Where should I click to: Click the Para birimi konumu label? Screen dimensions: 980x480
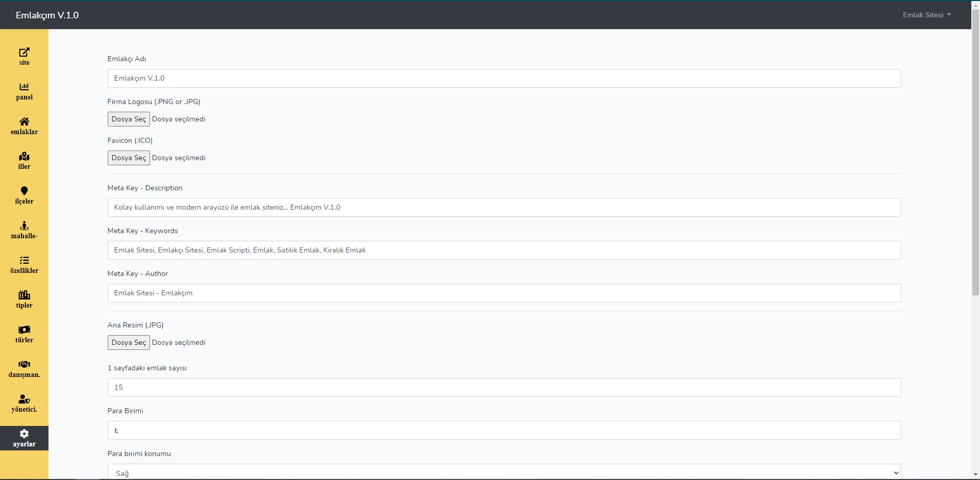(x=139, y=453)
